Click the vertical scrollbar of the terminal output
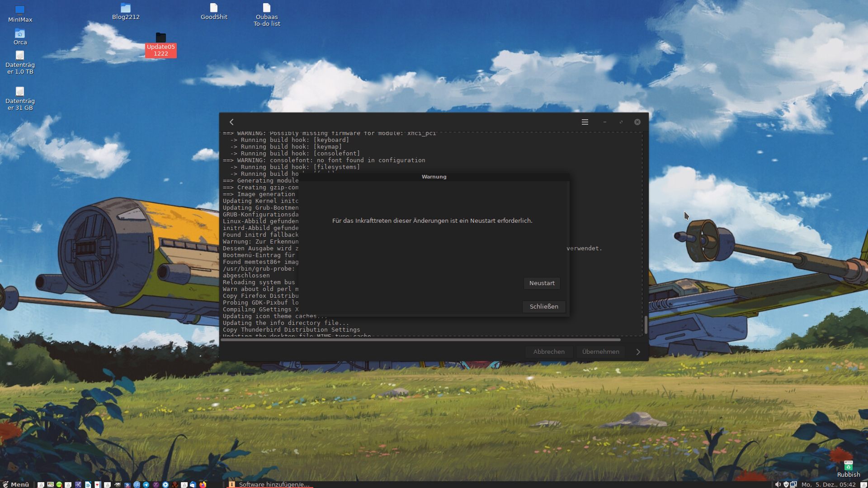This screenshot has width=868, height=488. click(646, 325)
